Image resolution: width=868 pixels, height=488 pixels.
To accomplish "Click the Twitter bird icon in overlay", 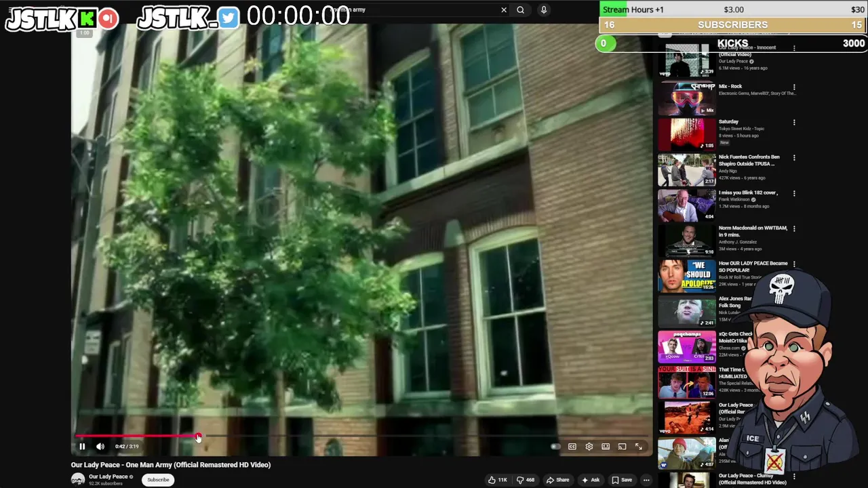I will click(x=229, y=18).
